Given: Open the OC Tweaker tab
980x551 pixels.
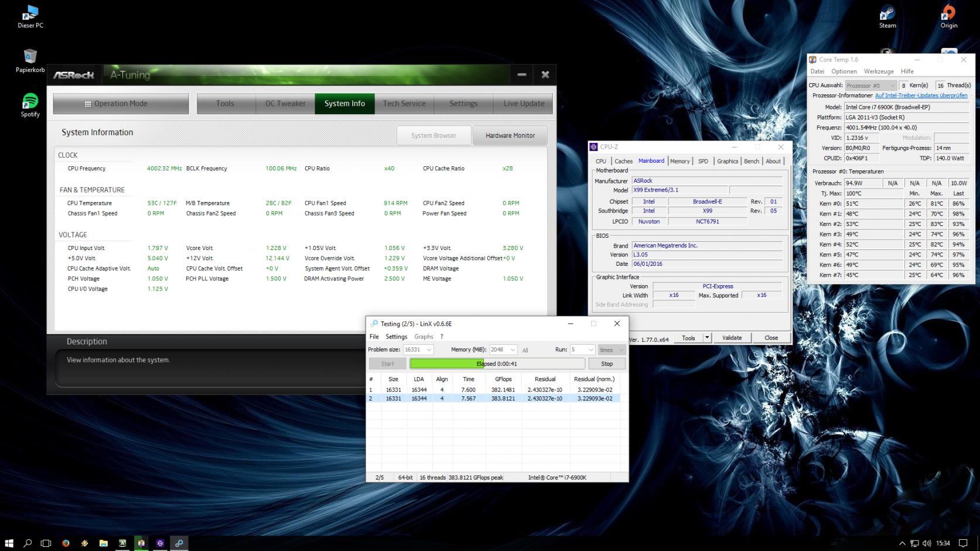Looking at the screenshot, I should (x=285, y=104).
